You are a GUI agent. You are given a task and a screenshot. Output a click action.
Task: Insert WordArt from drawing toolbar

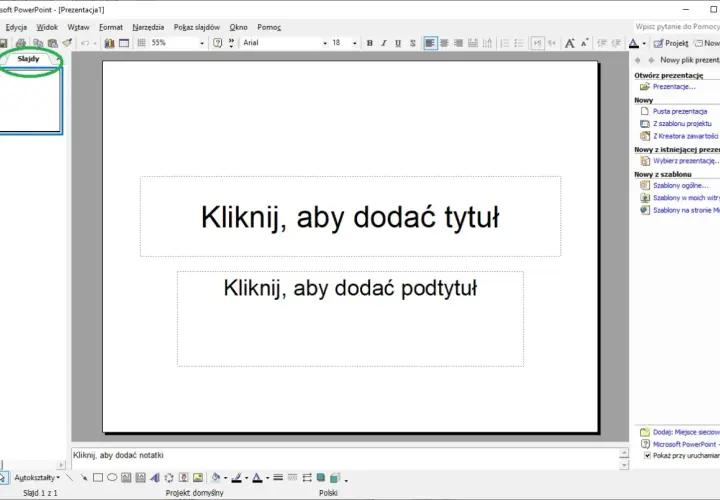[x=155, y=478]
